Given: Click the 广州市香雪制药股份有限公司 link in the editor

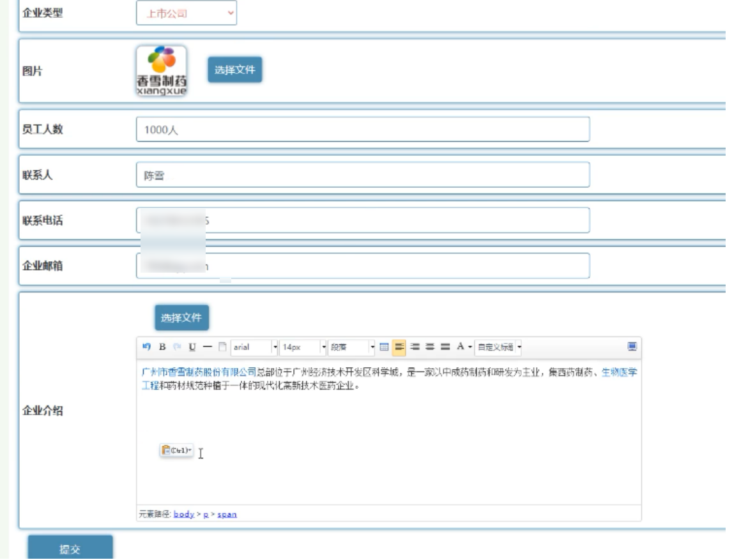Looking at the screenshot, I should coord(199,372).
